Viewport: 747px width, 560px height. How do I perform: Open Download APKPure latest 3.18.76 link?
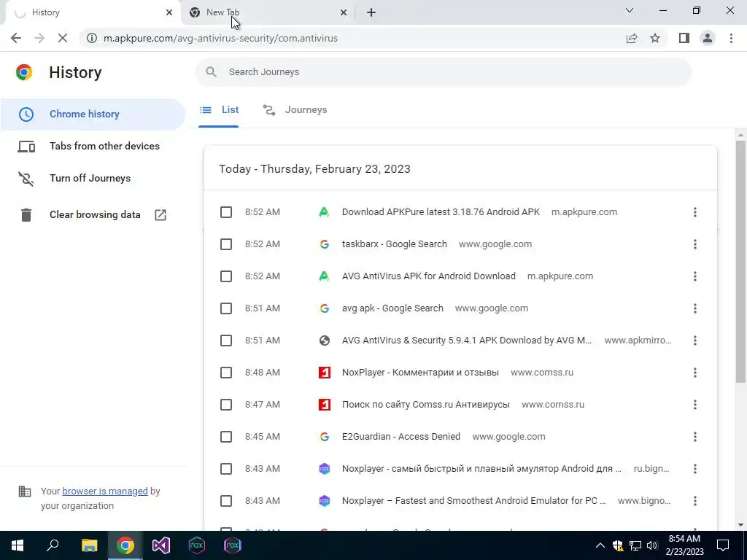click(x=441, y=212)
